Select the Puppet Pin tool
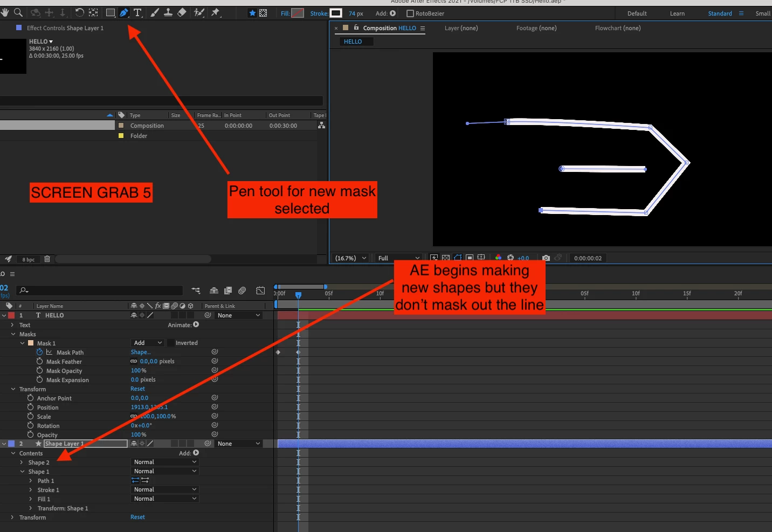The width and height of the screenshot is (772, 532). pyautogui.click(x=216, y=12)
